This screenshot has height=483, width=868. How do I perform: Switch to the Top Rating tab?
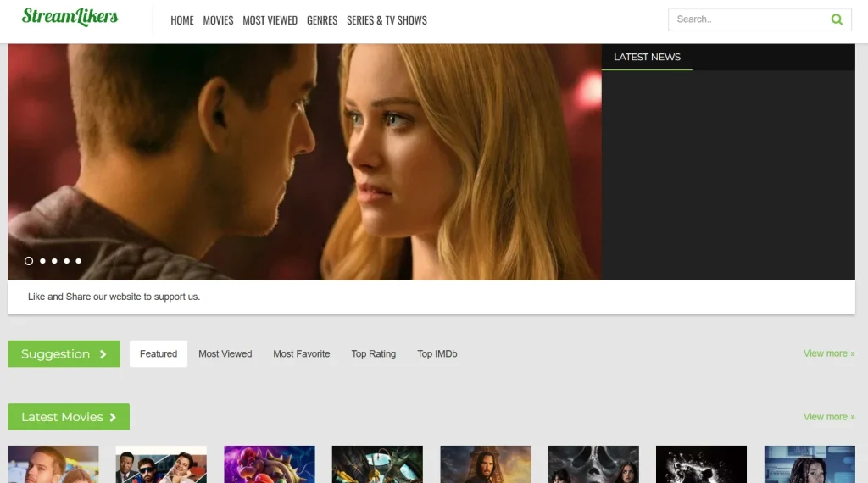[374, 353]
